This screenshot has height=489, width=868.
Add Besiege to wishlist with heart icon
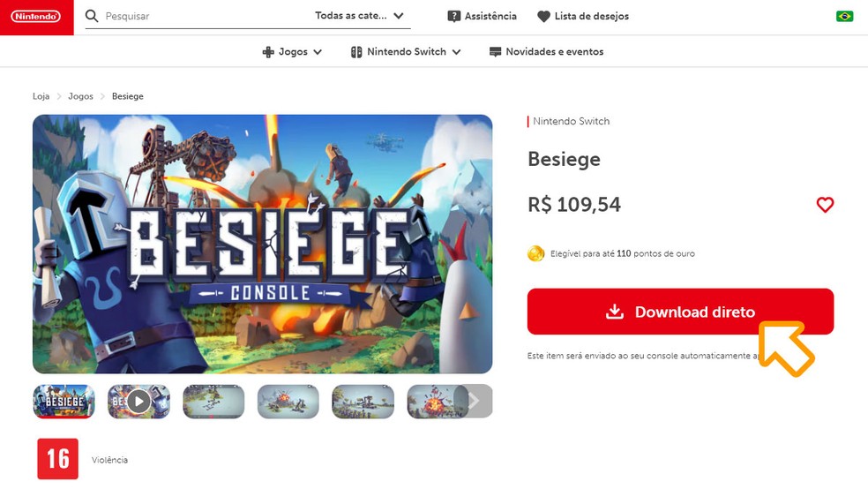pos(825,205)
